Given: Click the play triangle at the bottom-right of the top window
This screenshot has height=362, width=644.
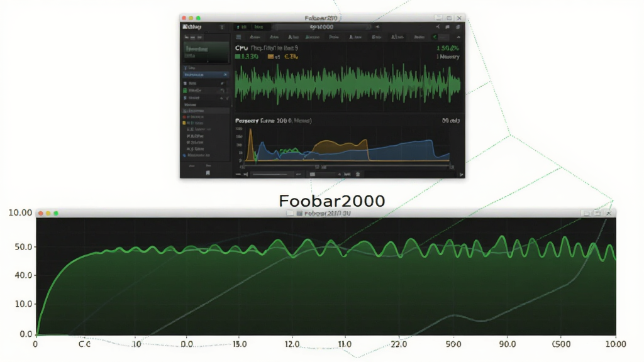Looking at the screenshot, I should (x=461, y=175).
